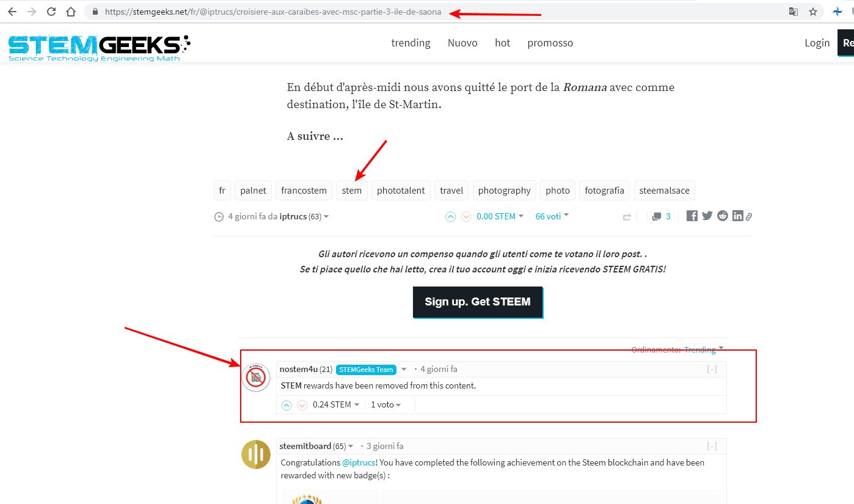
Task: Upvote the nostem4u comment
Action: pos(286,405)
